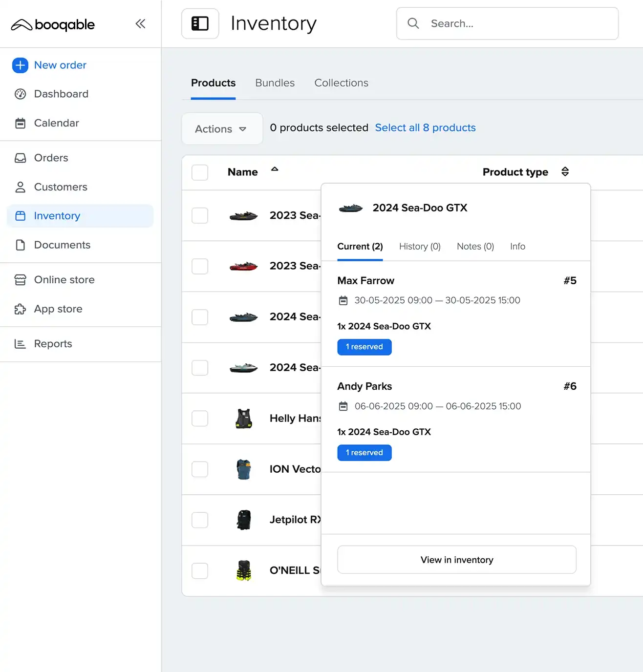
Task: Check the select-all checkbox in table header
Action: (x=200, y=172)
